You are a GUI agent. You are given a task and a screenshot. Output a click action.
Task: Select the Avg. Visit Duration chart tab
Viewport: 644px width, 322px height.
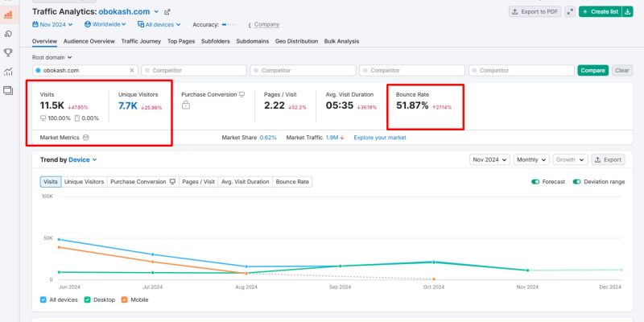(246, 182)
